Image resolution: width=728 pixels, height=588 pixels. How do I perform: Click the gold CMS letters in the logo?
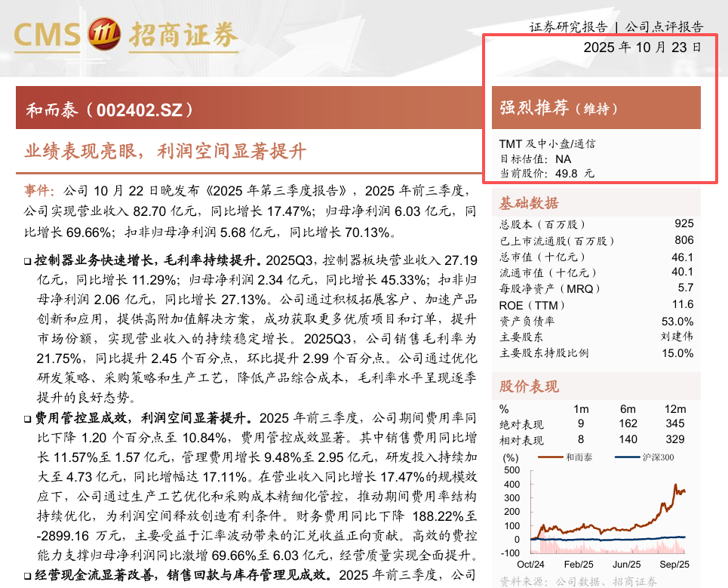(x=47, y=35)
